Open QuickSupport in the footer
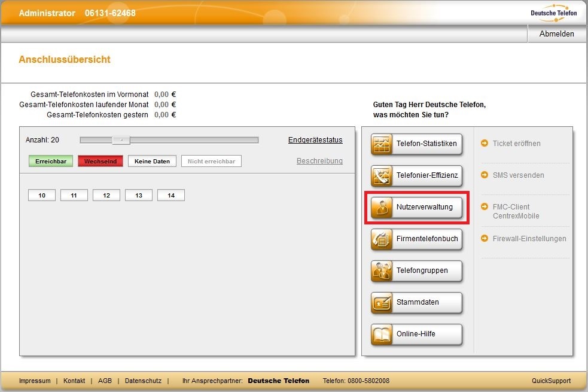This screenshot has width=588, height=392. coord(551,381)
